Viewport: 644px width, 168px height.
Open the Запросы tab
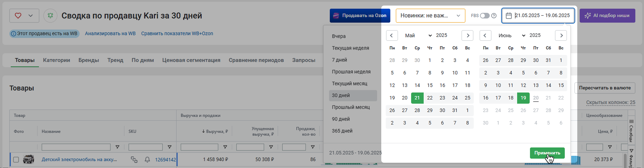point(304,60)
